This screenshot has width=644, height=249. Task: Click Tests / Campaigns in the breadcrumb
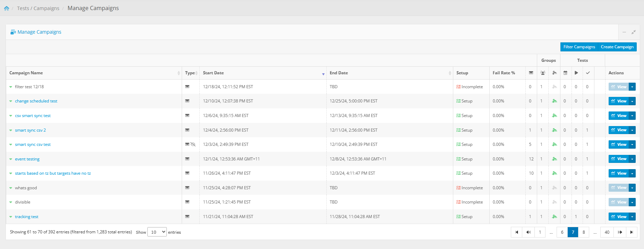point(38,8)
